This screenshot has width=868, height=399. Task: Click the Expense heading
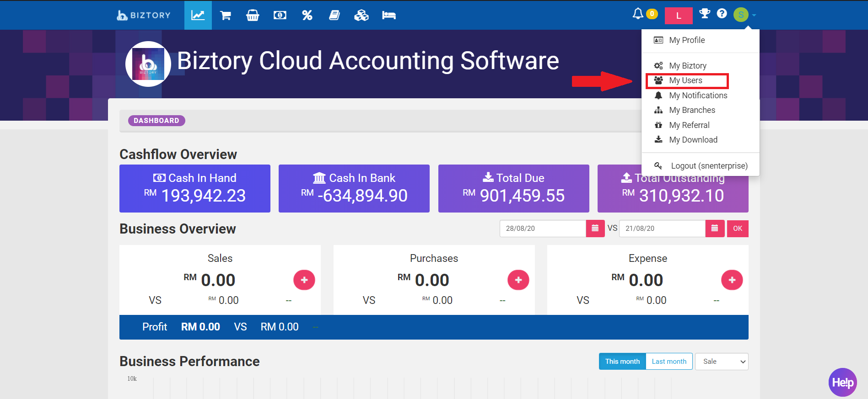click(x=648, y=258)
